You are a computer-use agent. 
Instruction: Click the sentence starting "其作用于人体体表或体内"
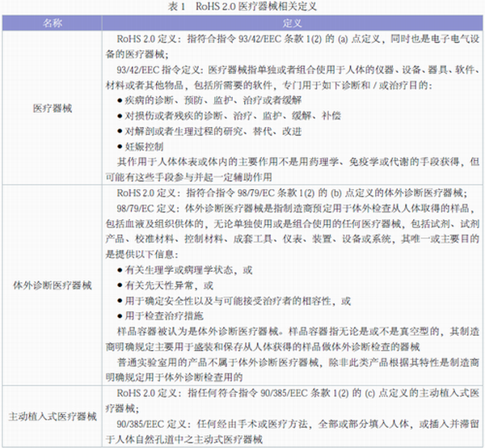point(297,163)
